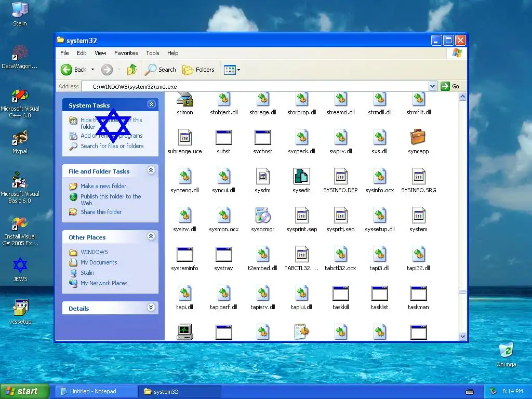Go to My Documents link
This screenshot has height=399, width=532.
point(99,262)
